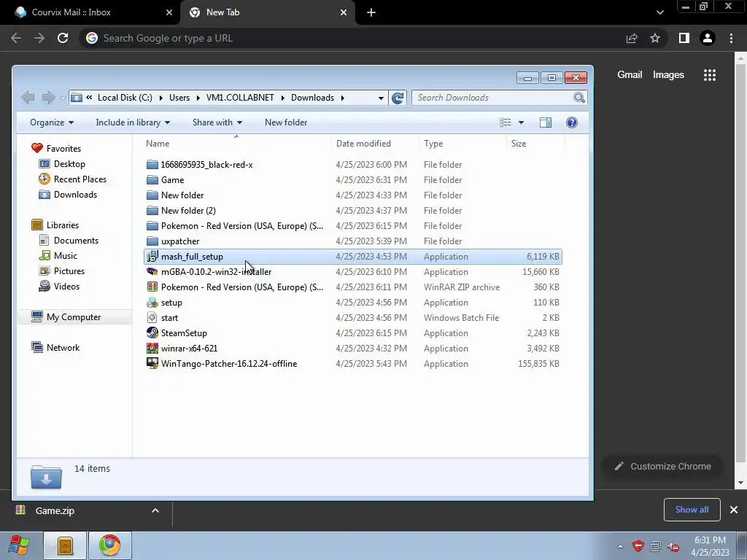Click the search magnifier in Explorer
This screenshot has width=747, height=560.
578,98
